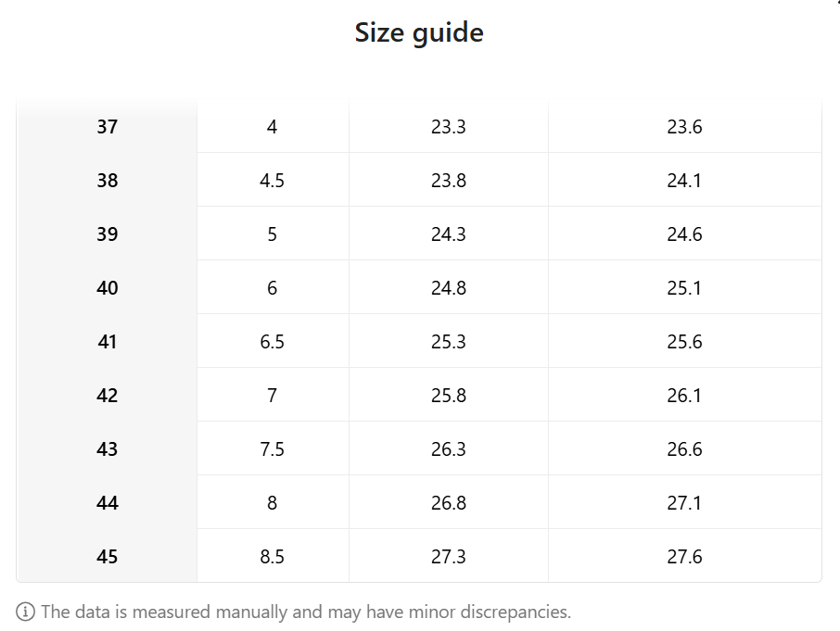Select size 37 row header
Image resolution: width=840 pixels, height=631 pixels.
[108, 127]
